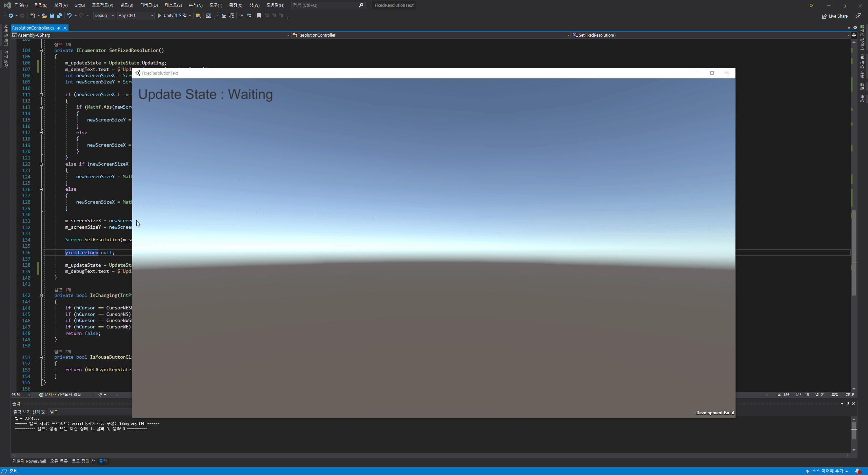Expand the SetFixedResolution() member dropdown
868x475 pixels.
[848, 35]
